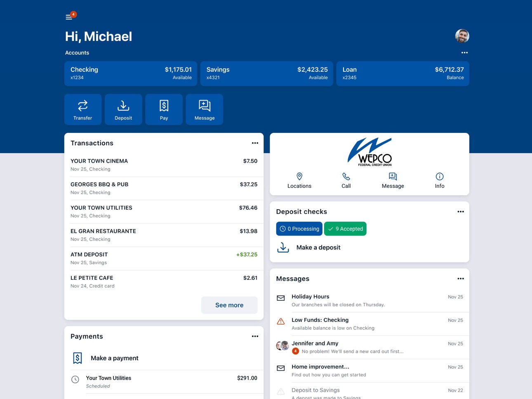This screenshot has height=399, width=532.
Task: Select the 9 Accepted filter
Action: pyautogui.click(x=345, y=229)
